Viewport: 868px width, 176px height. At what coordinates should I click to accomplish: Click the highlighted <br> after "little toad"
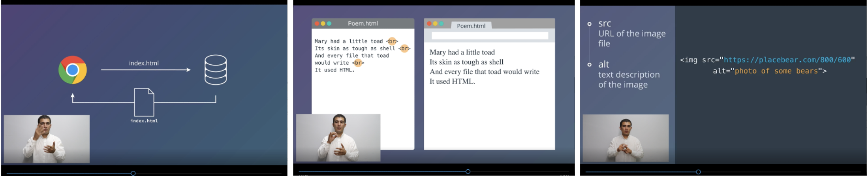[392, 41]
